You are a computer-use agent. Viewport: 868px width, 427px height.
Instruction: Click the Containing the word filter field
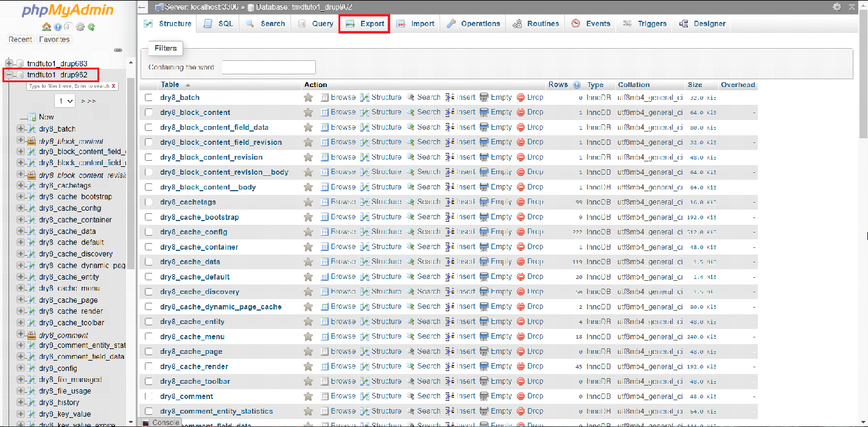[x=268, y=67]
